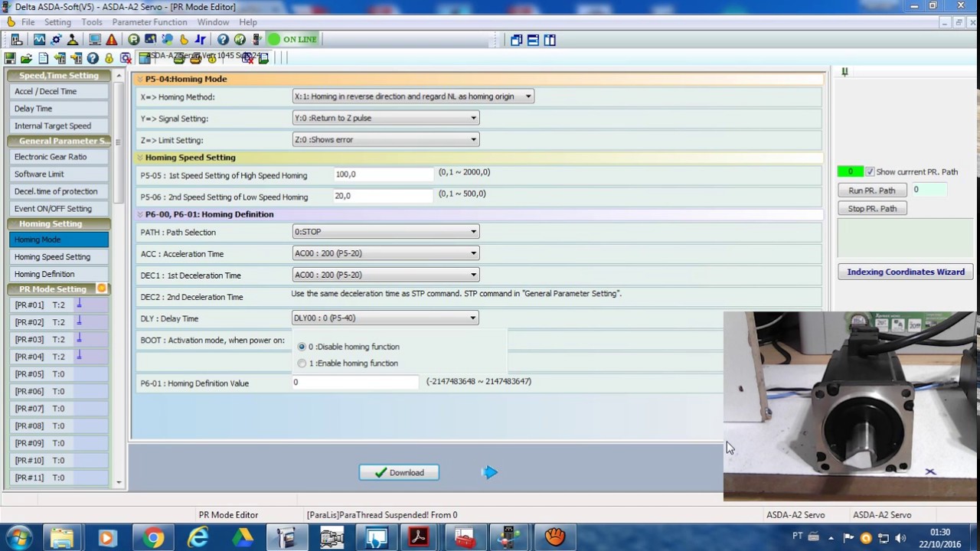Image resolution: width=980 pixels, height=551 pixels.
Task: Collapse the Homing Speed Setting section
Action: [139, 158]
